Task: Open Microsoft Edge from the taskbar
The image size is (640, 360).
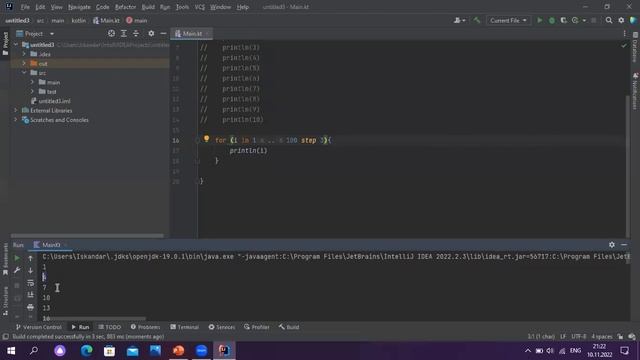Action: click(x=86, y=351)
